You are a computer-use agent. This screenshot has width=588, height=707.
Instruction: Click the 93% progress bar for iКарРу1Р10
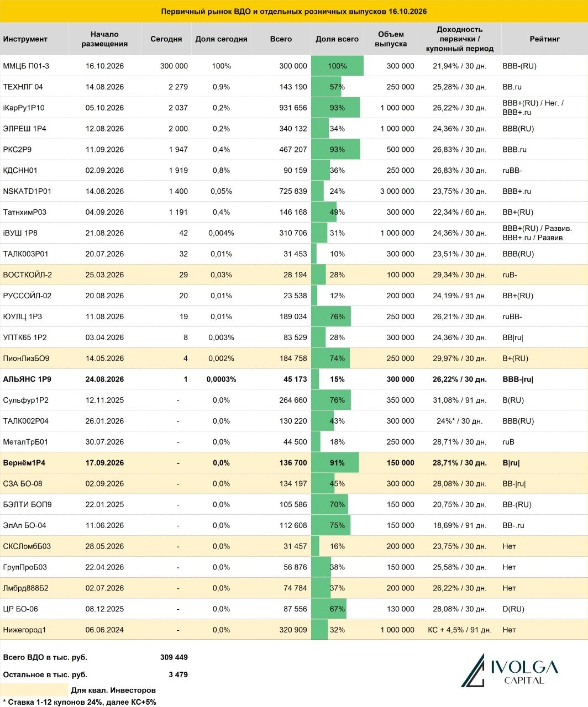click(x=335, y=108)
